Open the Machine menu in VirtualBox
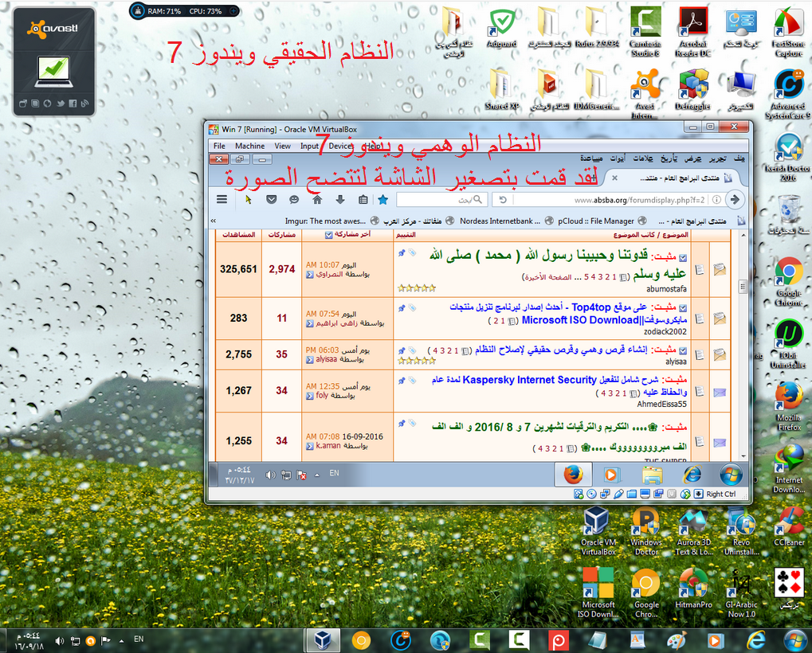This screenshot has width=812, height=653. click(249, 146)
